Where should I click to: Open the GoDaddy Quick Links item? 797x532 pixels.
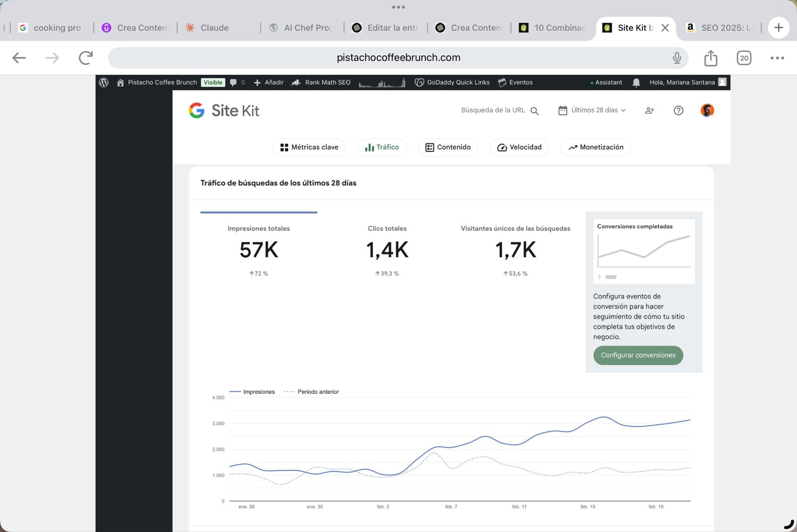[452, 83]
